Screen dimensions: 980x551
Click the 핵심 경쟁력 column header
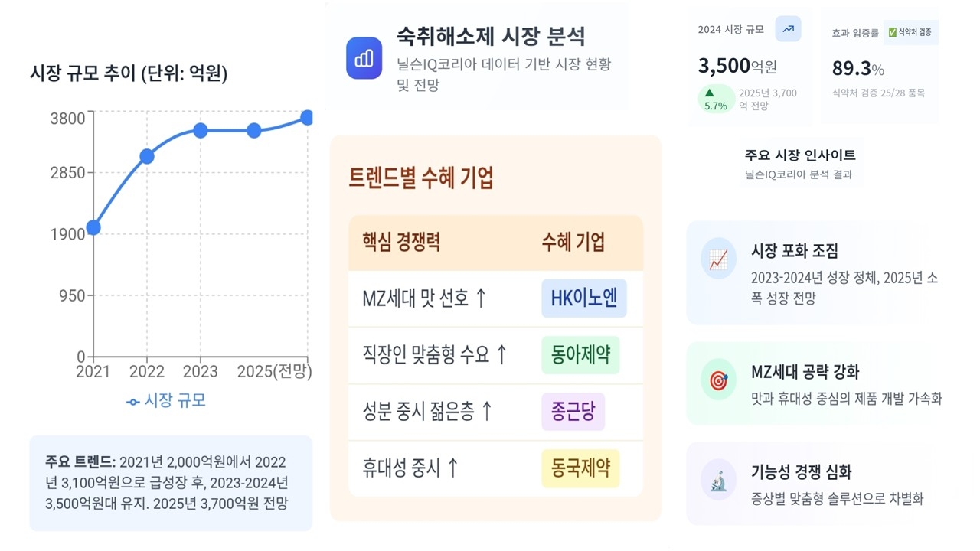tap(401, 243)
